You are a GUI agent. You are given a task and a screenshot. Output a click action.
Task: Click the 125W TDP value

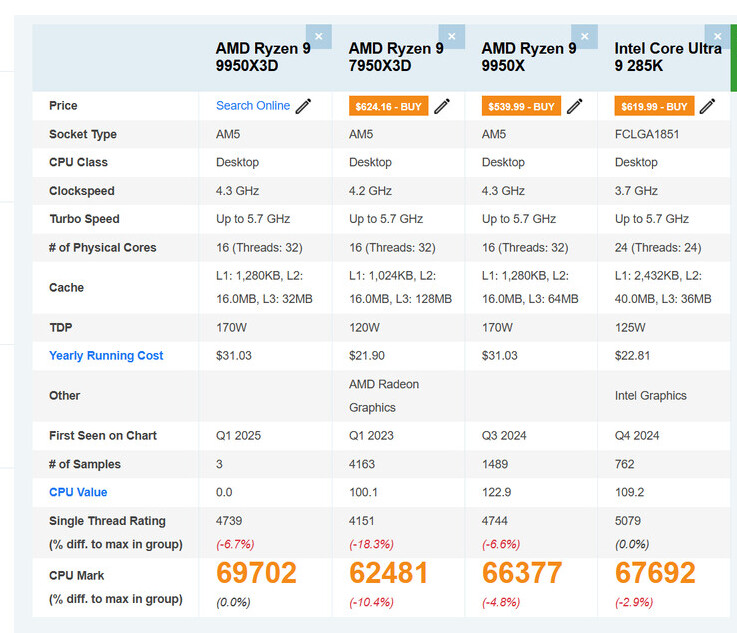(x=630, y=328)
